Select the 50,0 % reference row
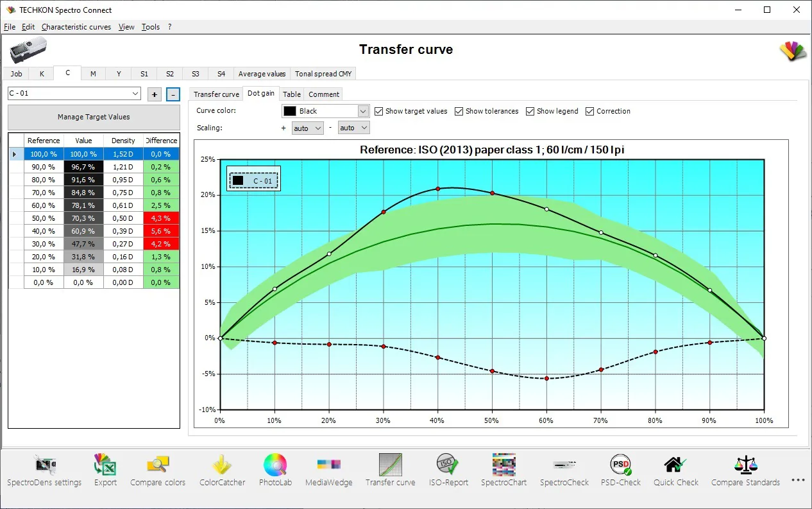 tap(44, 218)
